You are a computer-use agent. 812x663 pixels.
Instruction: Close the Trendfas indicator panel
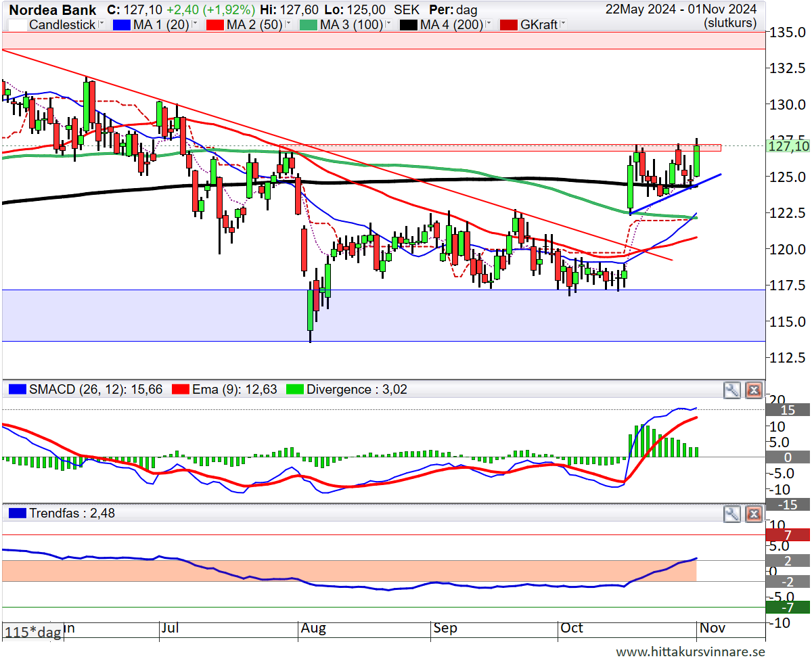pyautogui.click(x=754, y=514)
